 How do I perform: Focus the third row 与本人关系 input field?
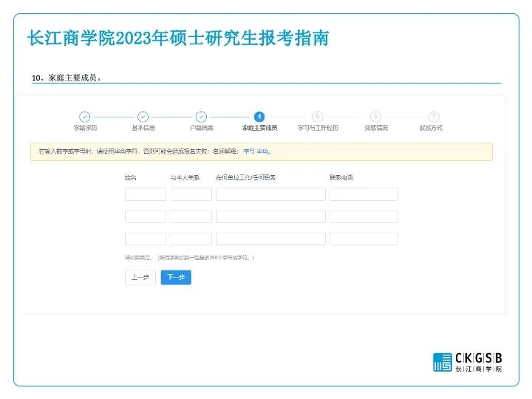point(191,239)
